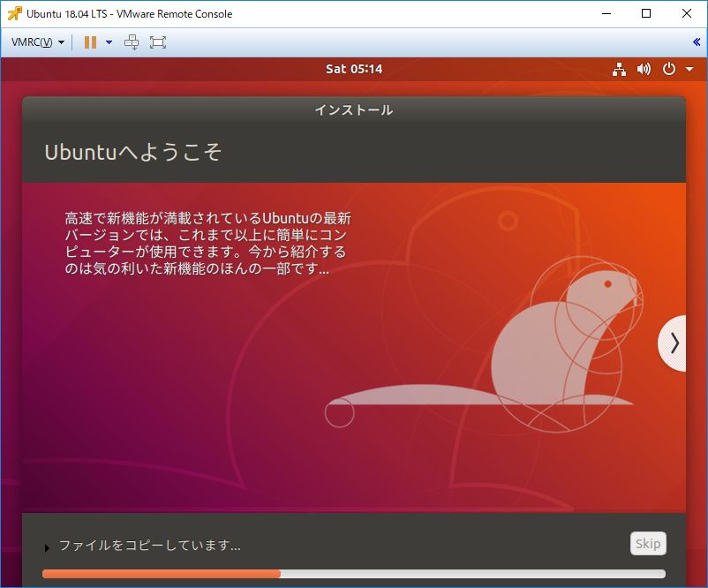Open the Ubuntu power icon
The image size is (708, 588).
click(x=669, y=69)
